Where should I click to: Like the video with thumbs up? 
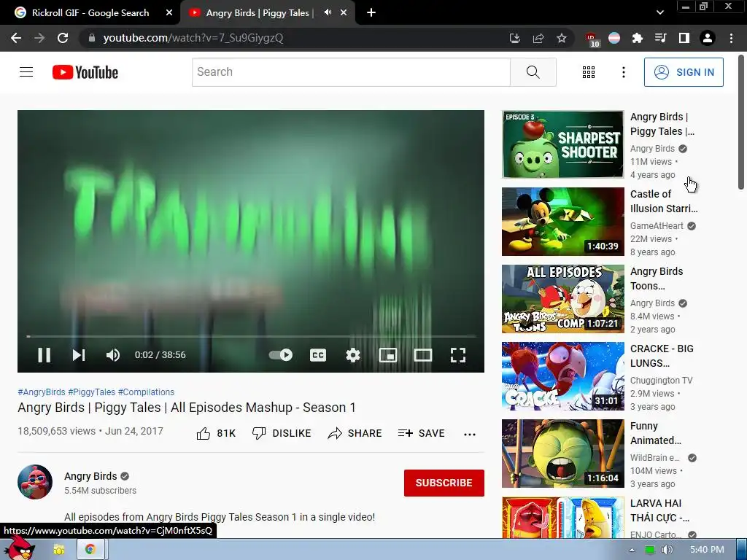click(216, 433)
